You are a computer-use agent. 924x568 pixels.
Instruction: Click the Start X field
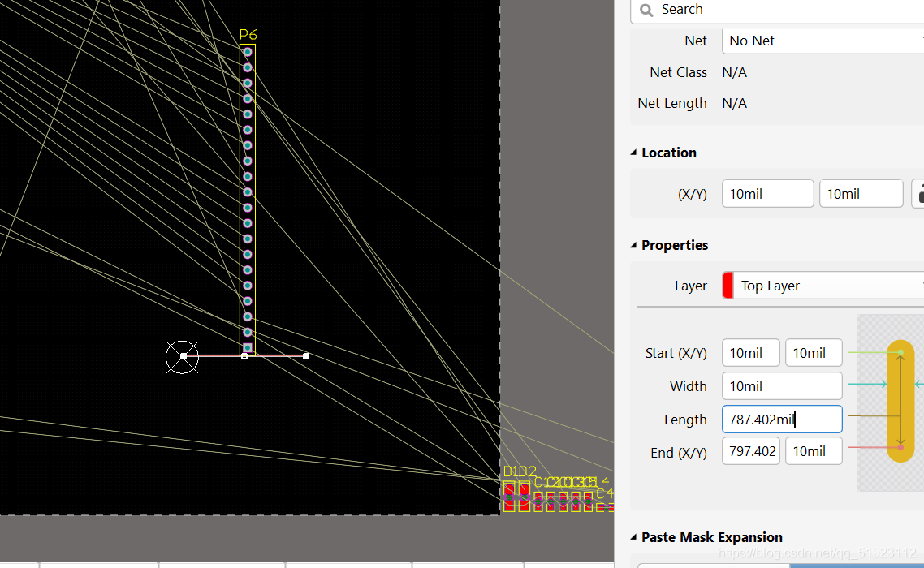tap(751, 353)
